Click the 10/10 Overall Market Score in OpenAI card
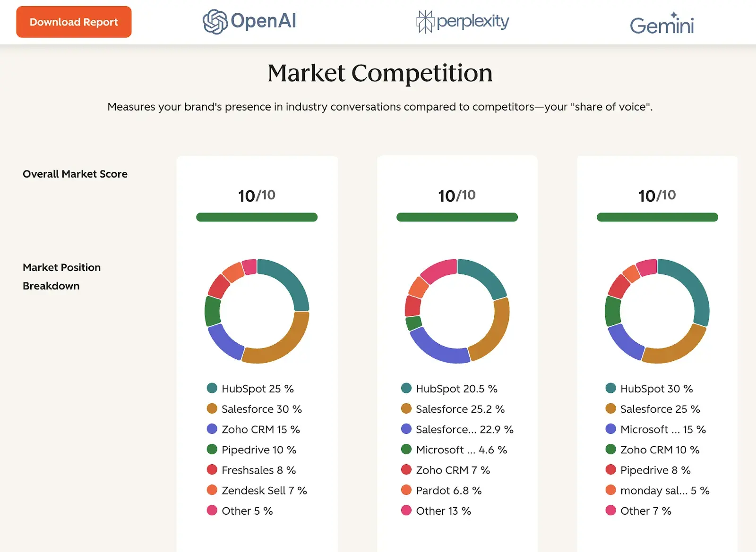Viewport: 756px width, 552px height. point(257,195)
